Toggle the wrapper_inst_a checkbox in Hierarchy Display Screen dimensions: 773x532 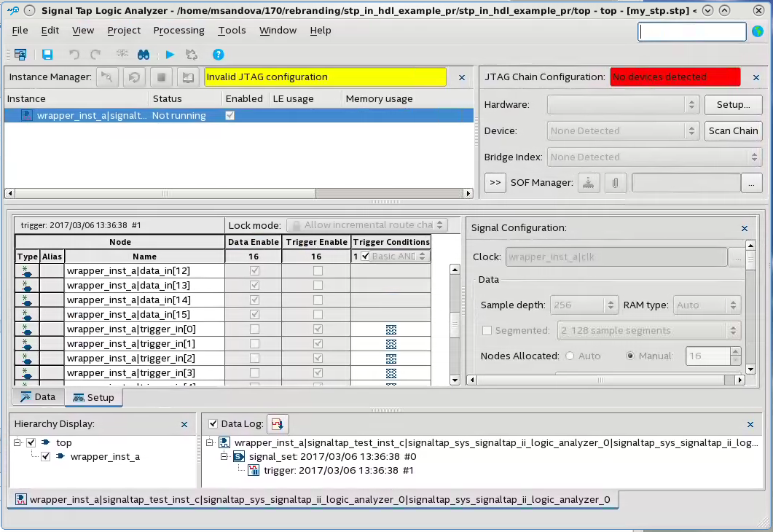(46, 457)
